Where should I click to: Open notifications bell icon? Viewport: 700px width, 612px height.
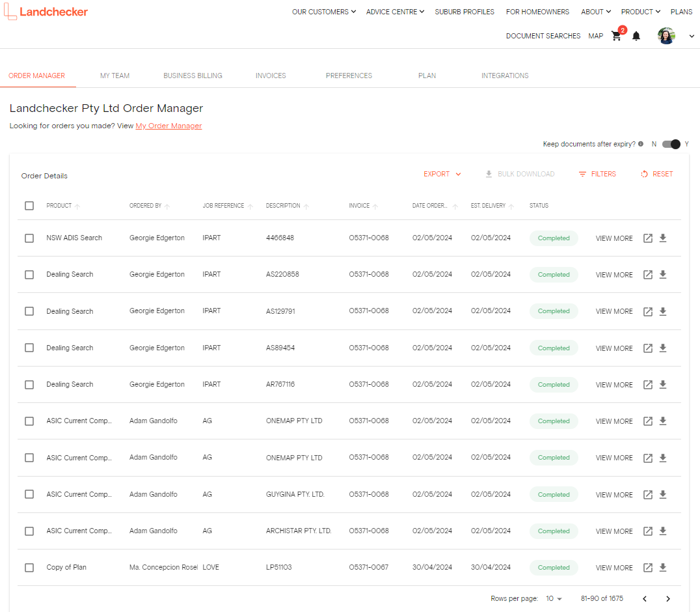[x=636, y=36]
